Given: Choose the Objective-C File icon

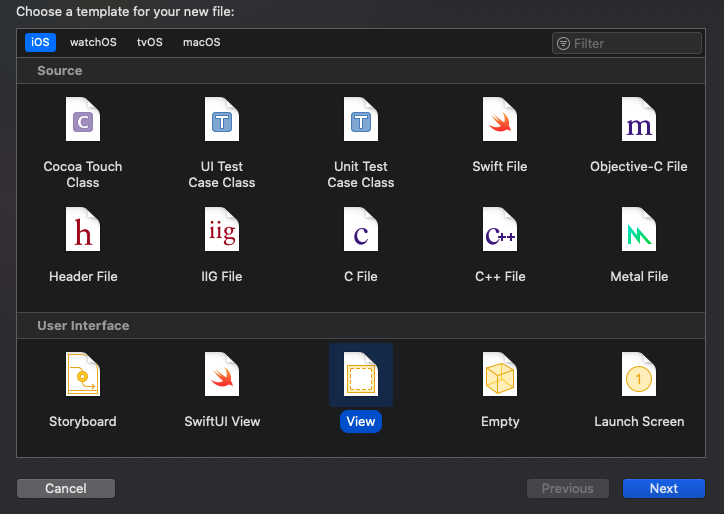Looking at the screenshot, I should point(639,119).
